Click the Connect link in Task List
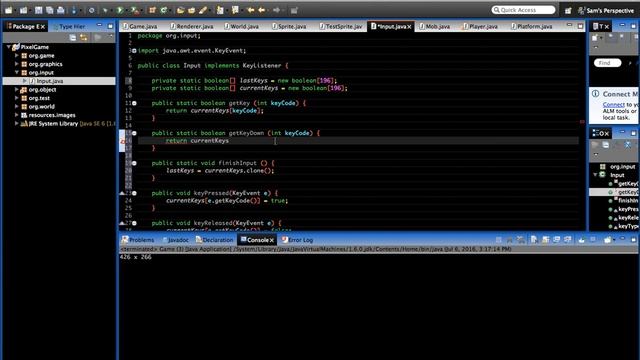This screenshot has width=640, height=360. coord(613,105)
